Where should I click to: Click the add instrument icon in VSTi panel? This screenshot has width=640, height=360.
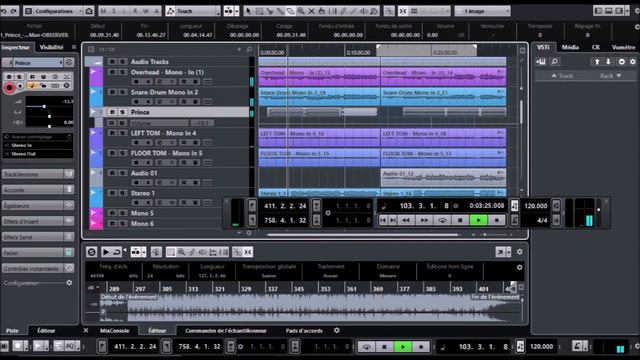[541, 62]
